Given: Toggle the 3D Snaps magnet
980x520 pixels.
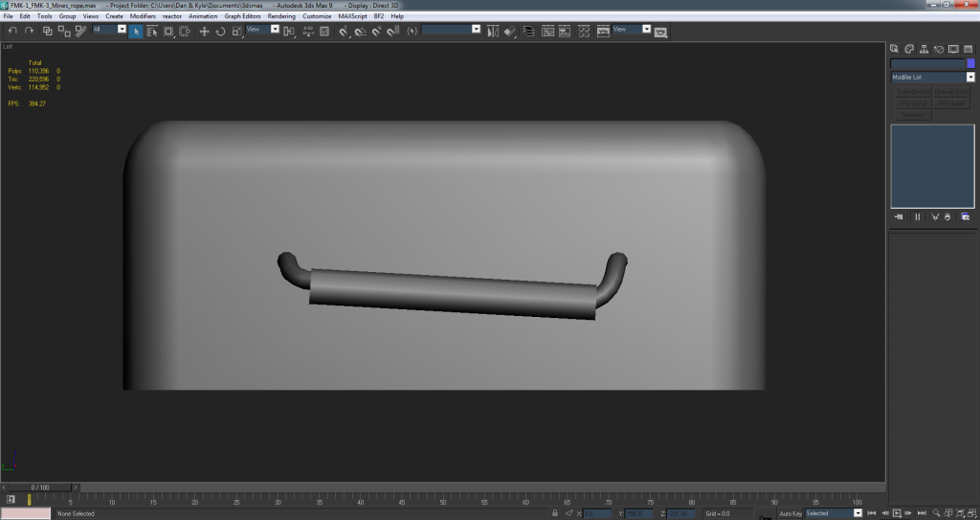Looking at the screenshot, I should click(x=343, y=31).
